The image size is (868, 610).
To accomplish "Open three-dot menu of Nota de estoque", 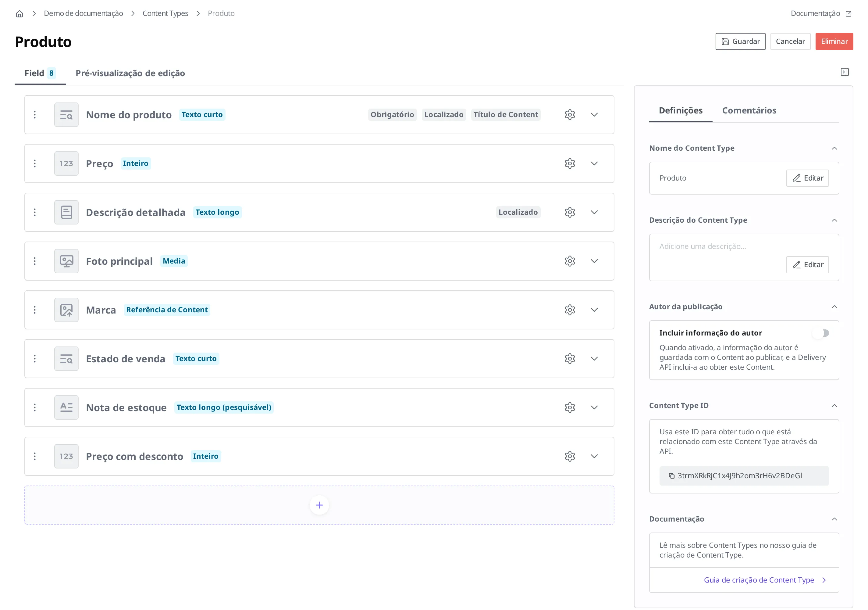I will point(35,407).
